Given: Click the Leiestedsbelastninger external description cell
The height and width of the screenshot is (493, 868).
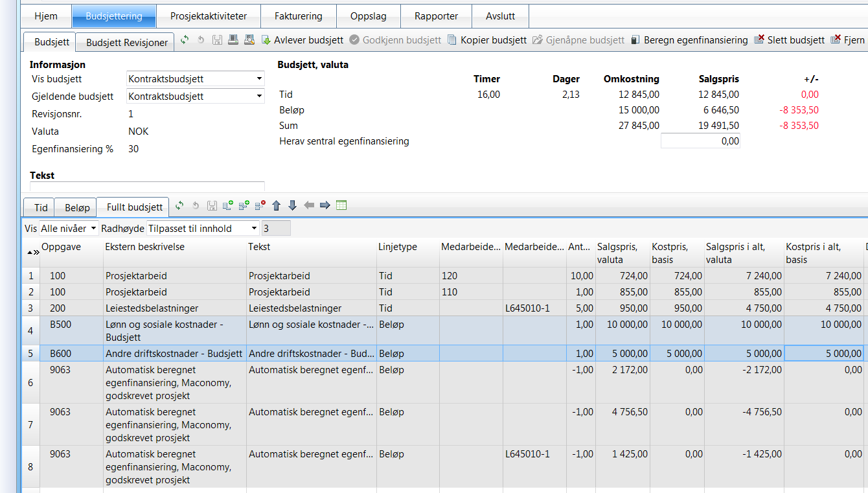Looking at the screenshot, I should coord(174,308).
